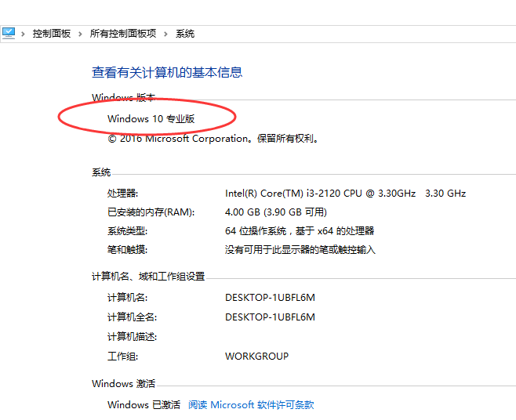Click the 工作组 label
Viewport: 516px width, 420px height.
[123, 357]
